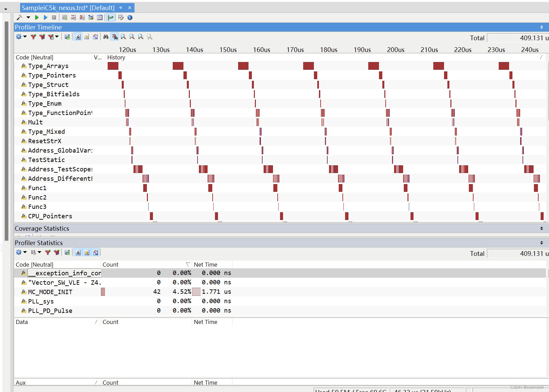Click the blue play button
The width and height of the screenshot is (549, 392).
coord(46,17)
